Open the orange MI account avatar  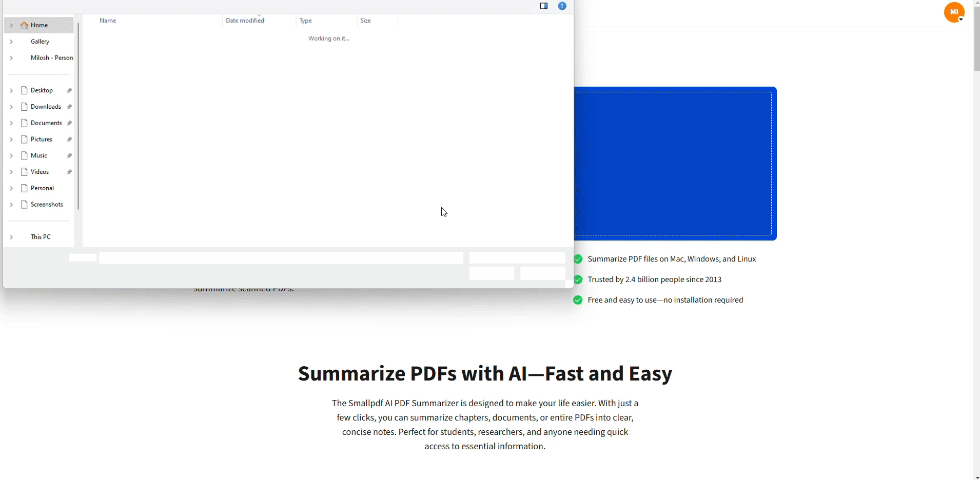(954, 12)
